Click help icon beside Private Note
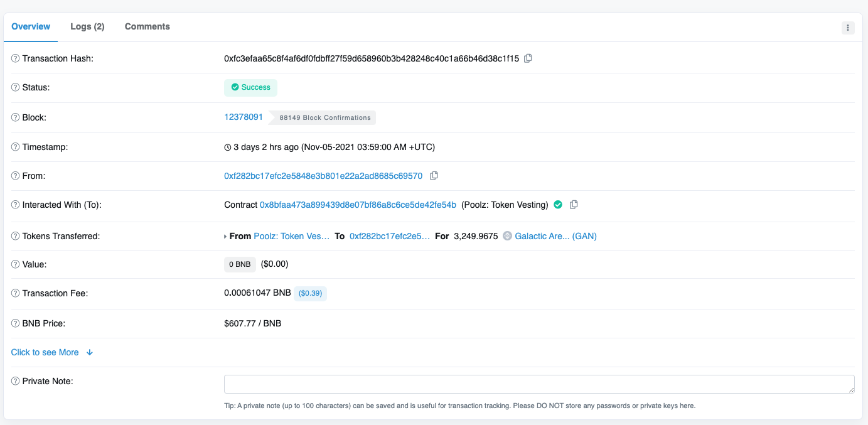Image resolution: width=868 pixels, height=425 pixels. (16, 381)
